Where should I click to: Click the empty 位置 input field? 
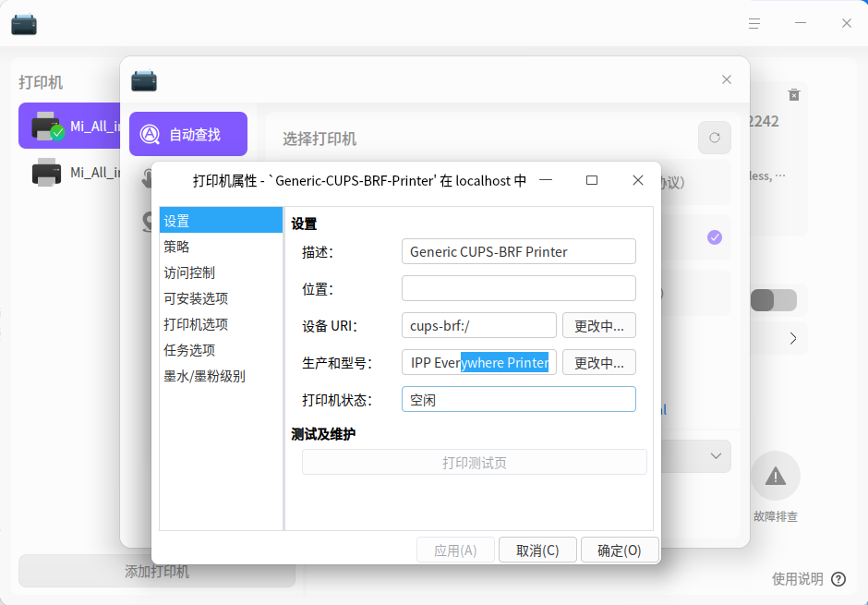[519, 288]
